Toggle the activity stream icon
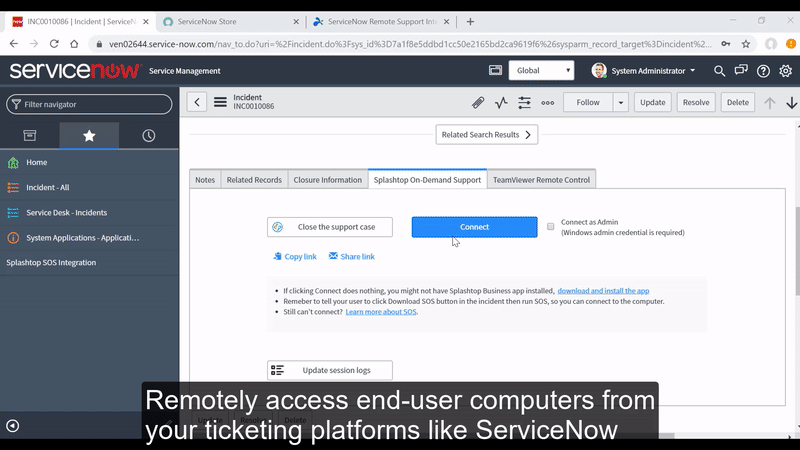The height and width of the screenshot is (450, 800). click(501, 103)
